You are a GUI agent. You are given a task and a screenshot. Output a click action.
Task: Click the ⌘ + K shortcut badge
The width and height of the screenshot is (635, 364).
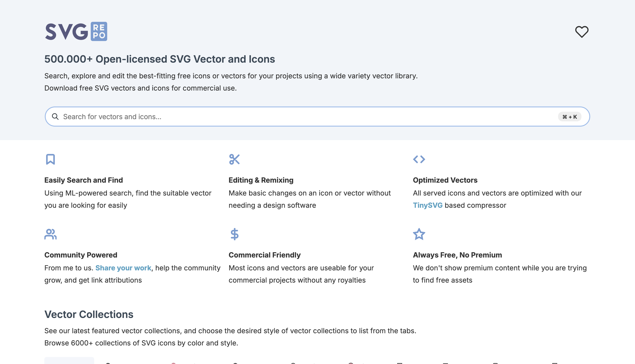click(x=569, y=117)
